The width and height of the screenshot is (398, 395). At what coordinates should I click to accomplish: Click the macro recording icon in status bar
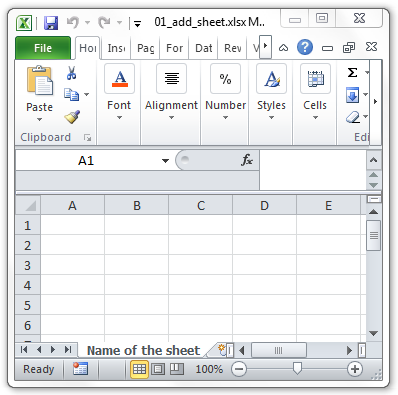pos(80,369)
